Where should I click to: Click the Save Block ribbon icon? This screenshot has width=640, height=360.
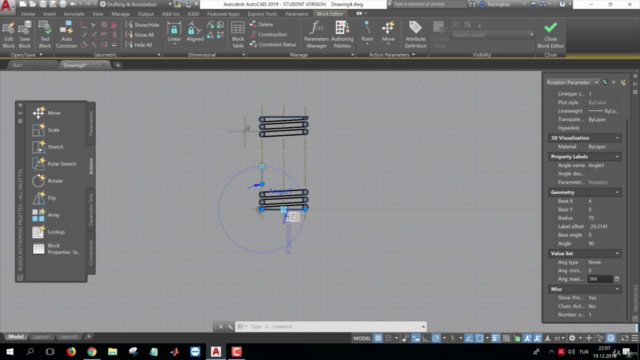(24, 35)
